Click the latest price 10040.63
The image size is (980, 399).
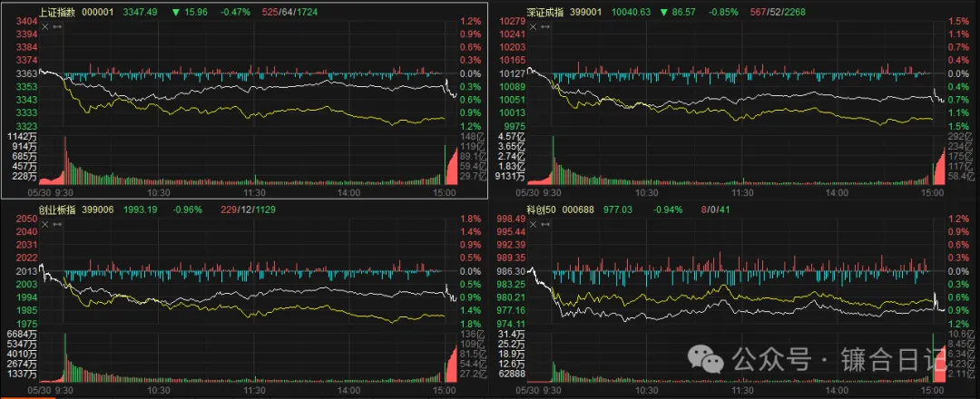click(630, 11)
